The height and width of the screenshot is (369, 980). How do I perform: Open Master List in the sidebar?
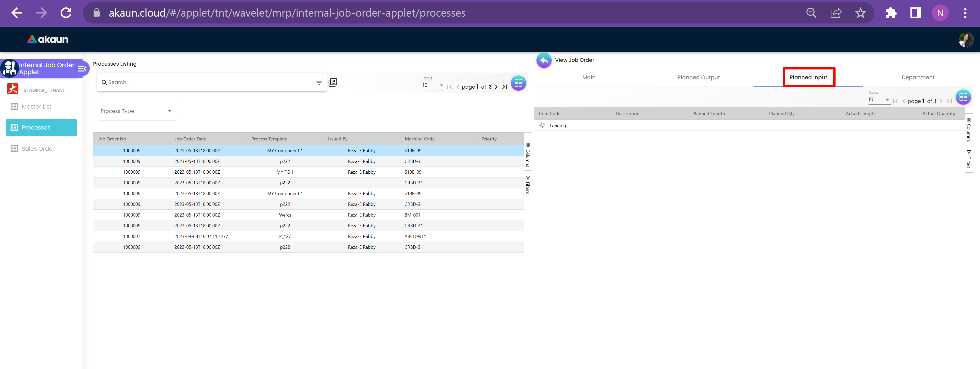37,107
